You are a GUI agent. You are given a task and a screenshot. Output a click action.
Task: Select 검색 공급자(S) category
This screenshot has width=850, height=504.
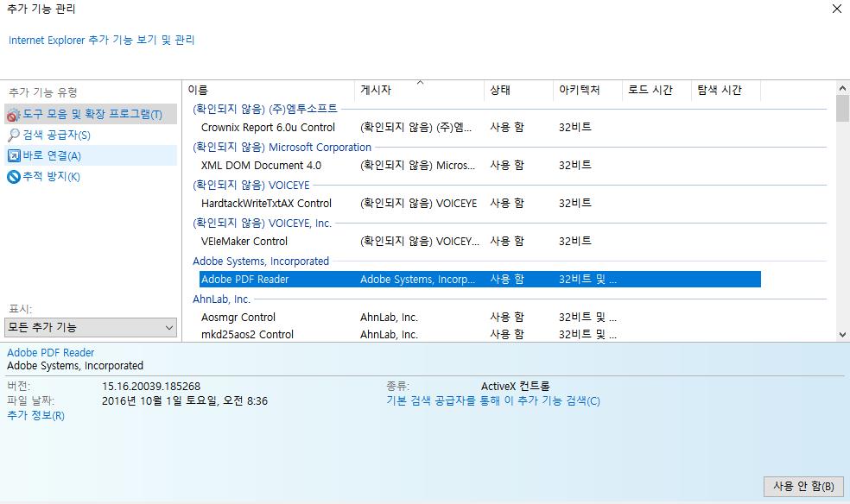[x=91, y=135]
